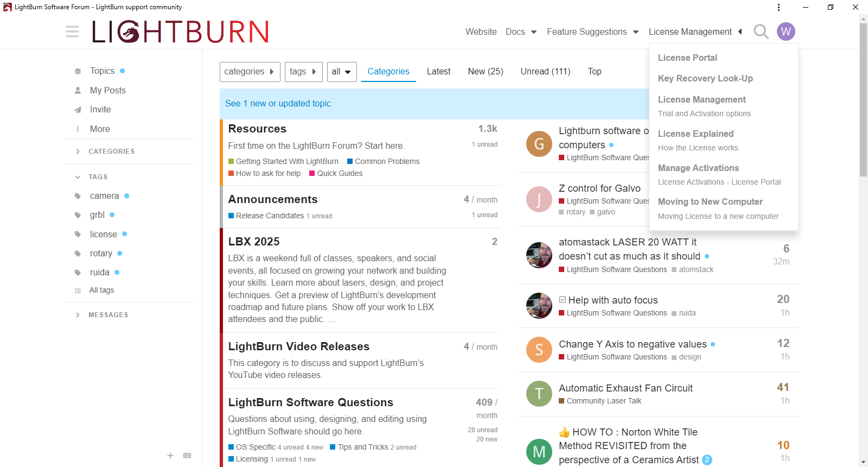Viewport: 868px width, 467px height.
Task: Expand the CATEGORIES sidebar section
Action: (x=105, y=152)
